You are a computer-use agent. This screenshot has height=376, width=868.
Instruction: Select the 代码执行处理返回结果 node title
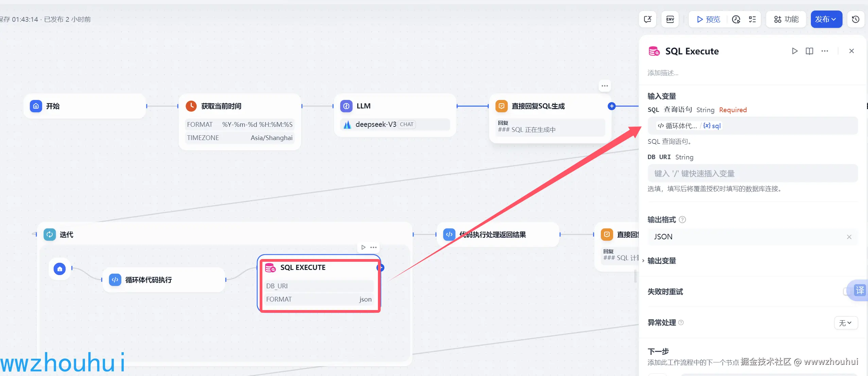point(492,235)
